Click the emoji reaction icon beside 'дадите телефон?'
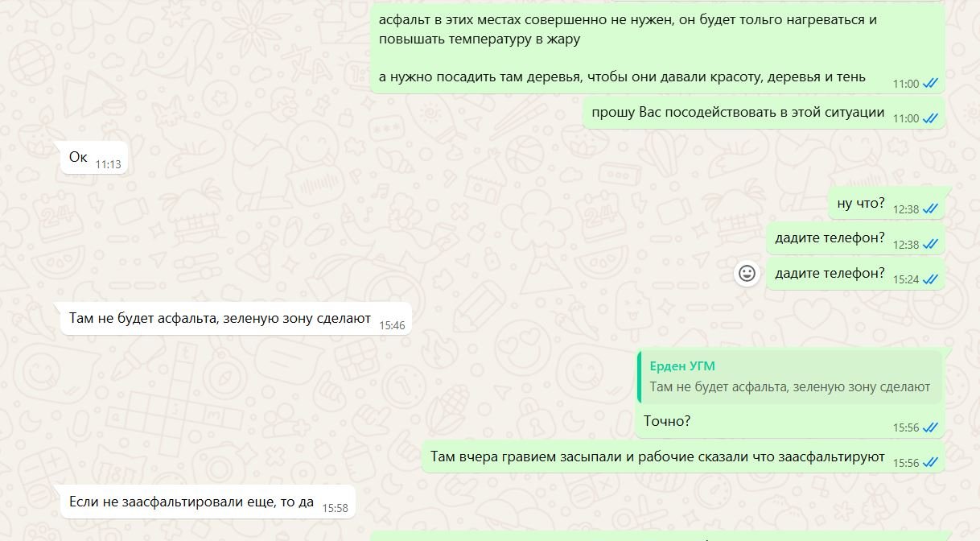 point(747,274)
